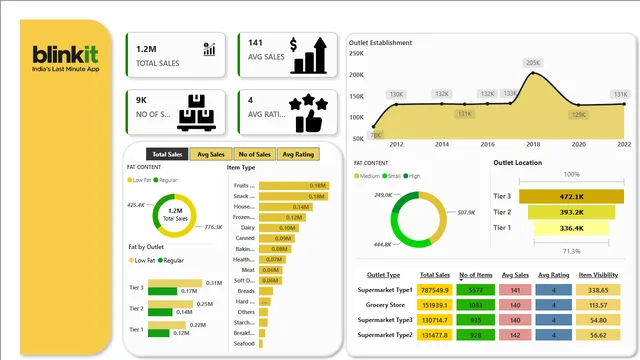Click the 787549.9 total sales cell
The image size is (640, 360).
435,290
